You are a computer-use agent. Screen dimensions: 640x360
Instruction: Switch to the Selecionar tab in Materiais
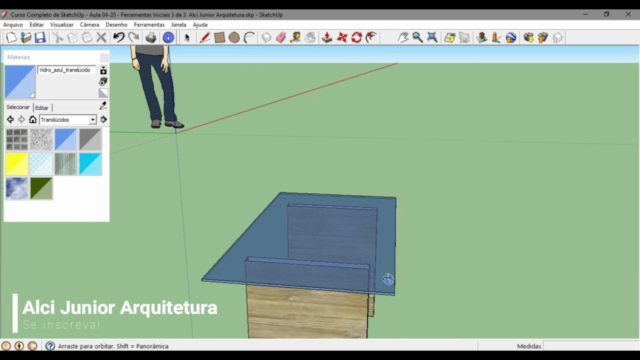(18, 107)
